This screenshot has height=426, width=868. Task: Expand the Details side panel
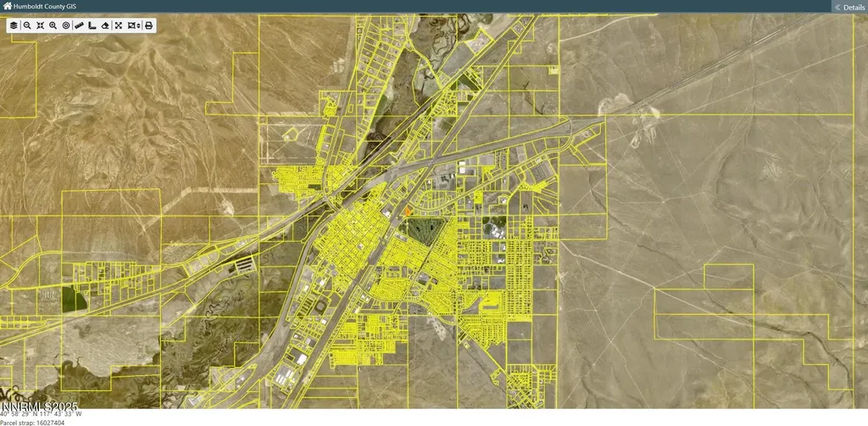coord(849,7)
